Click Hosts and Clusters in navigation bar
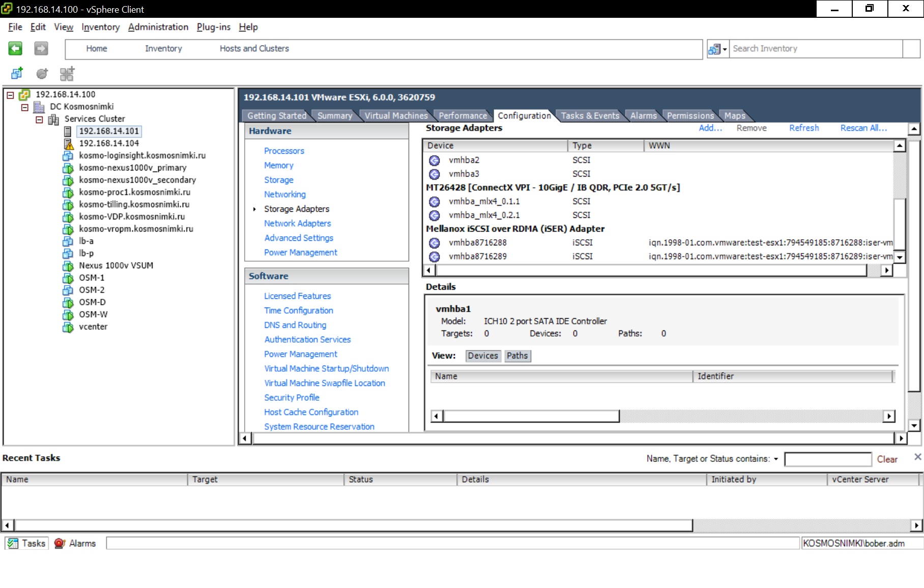The width and height of the screenshot is (924, 588). click(254, 48)
